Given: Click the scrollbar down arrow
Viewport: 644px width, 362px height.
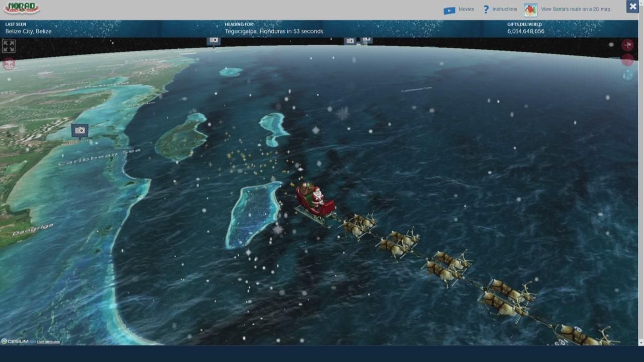Looking at the screenshot, I should [640, 342].
